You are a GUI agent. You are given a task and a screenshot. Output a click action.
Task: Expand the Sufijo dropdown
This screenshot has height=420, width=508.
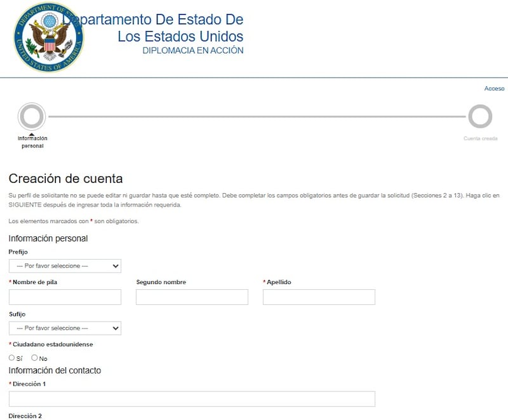[x=65, y=329]
